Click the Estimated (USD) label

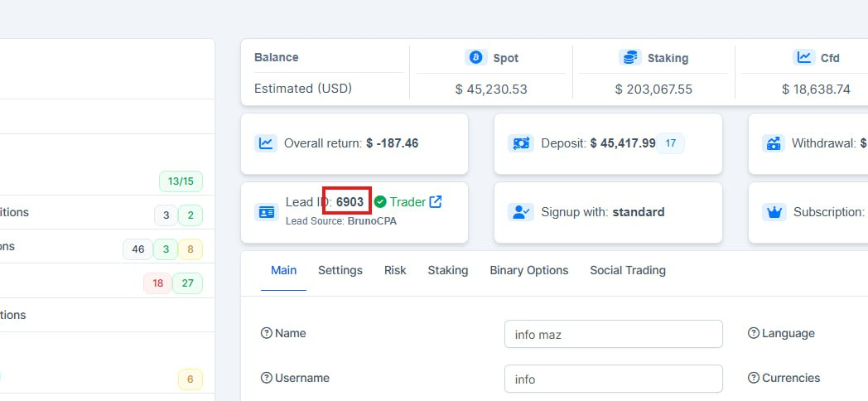303,89
